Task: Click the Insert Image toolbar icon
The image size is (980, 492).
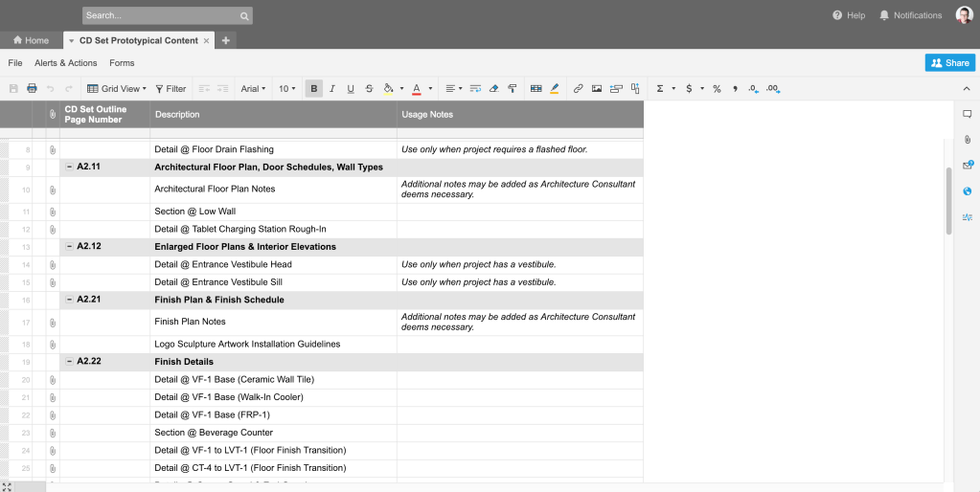Action: point(597,89)
